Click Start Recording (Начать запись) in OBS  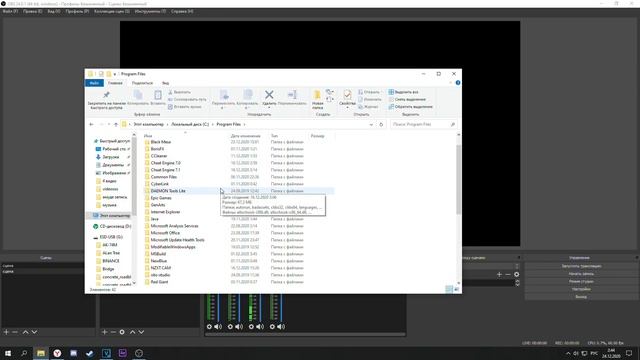(581, 273)
